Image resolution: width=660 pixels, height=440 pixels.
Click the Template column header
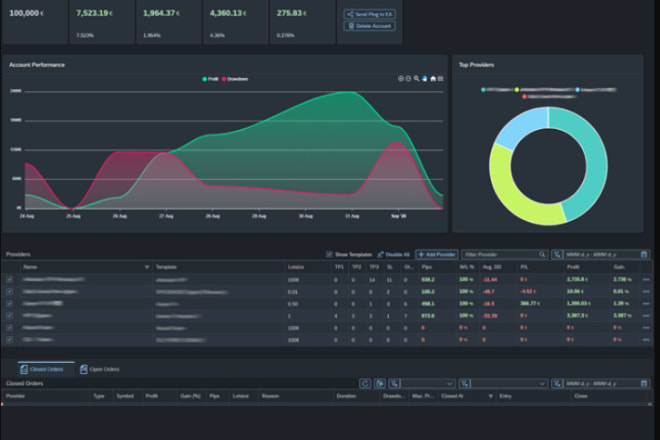166,267
